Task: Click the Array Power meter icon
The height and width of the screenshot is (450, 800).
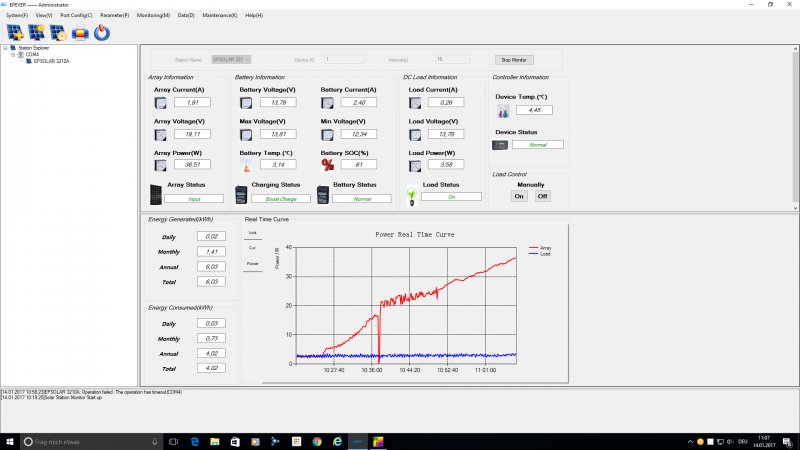Action: tap(160, 165)
